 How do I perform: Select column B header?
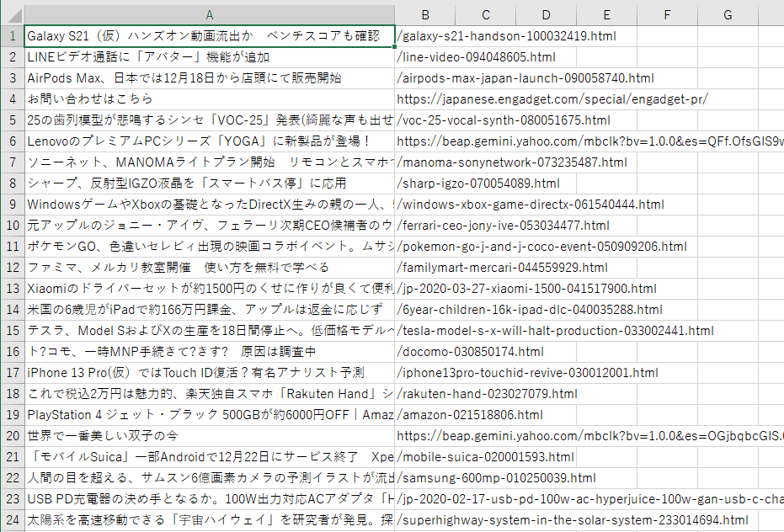tap(425, 15)
